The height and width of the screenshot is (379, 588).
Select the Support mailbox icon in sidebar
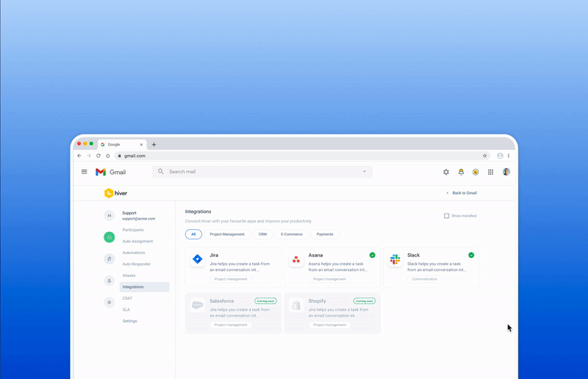109,215
